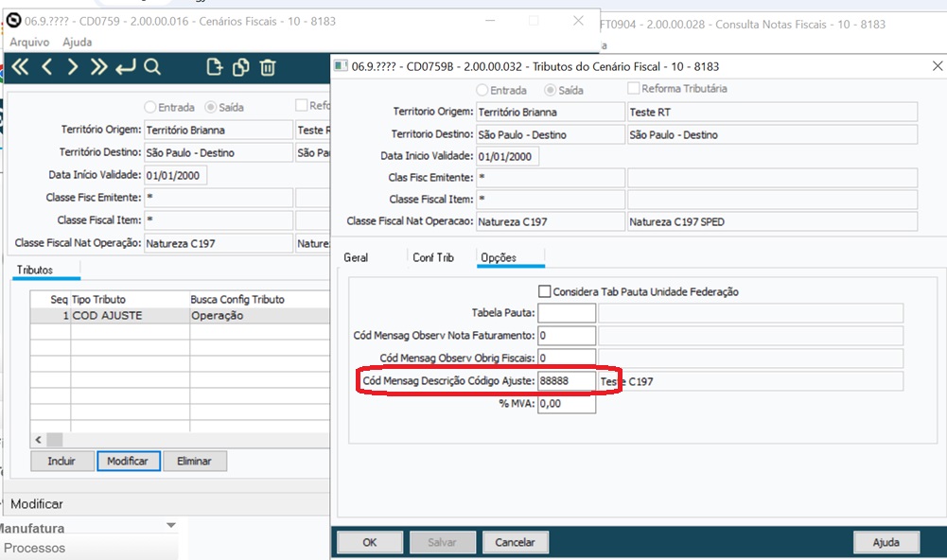
Task: Switch to the Conf Trib tab
Action: coord(435,256)
